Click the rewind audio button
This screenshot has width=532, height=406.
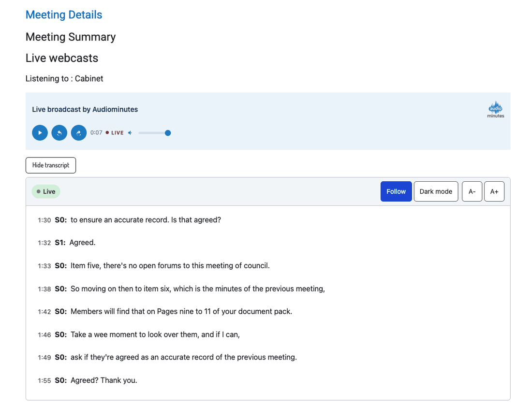pyautogui.click(x=59, y=132)
